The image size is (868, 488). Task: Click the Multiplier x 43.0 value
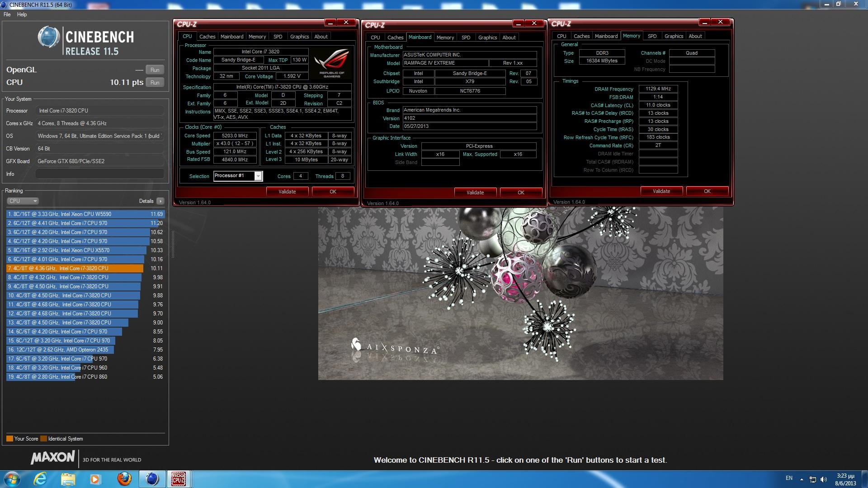pos(235,144)
